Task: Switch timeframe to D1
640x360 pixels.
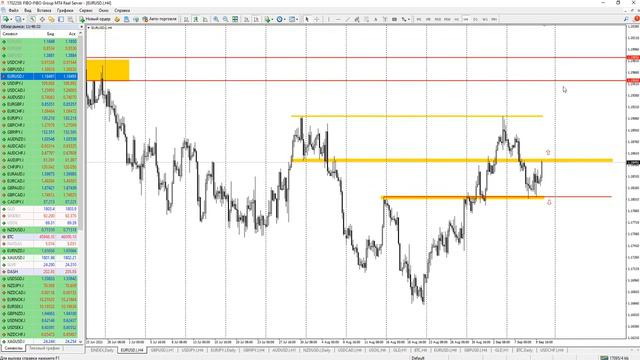Action: click(475, 19)
